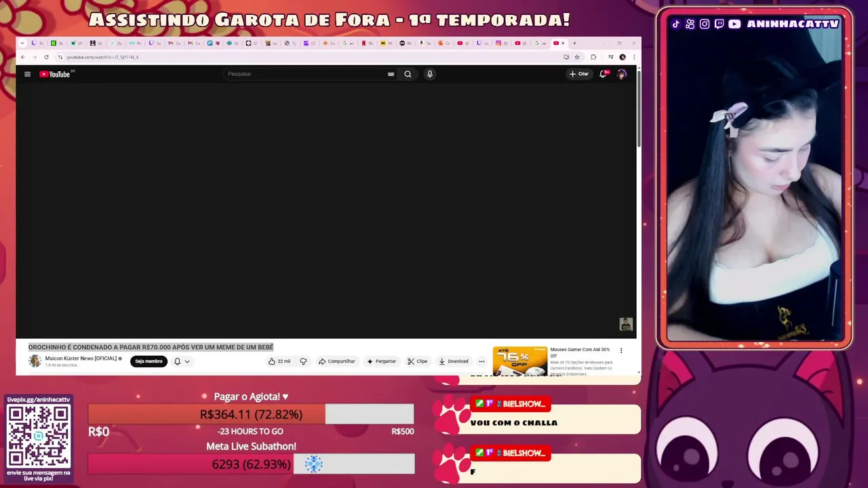
Task: Click the Compartilhar share button
Action: pyautogui.click(x=337, y=361)
